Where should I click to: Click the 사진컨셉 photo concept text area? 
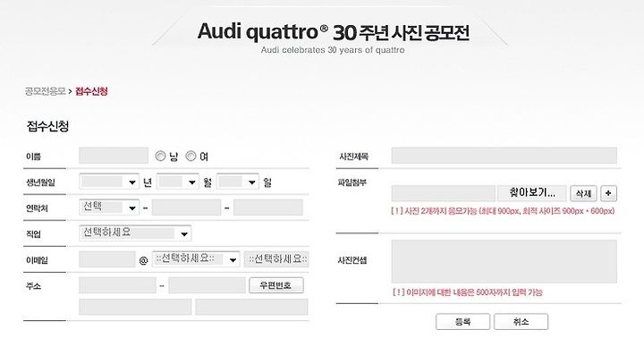(x=504, y=261)
